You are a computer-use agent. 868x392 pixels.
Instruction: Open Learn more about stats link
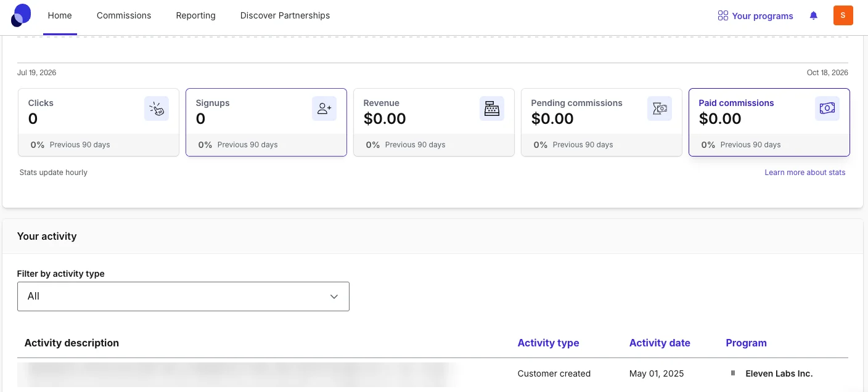click(x=805, y=173)
